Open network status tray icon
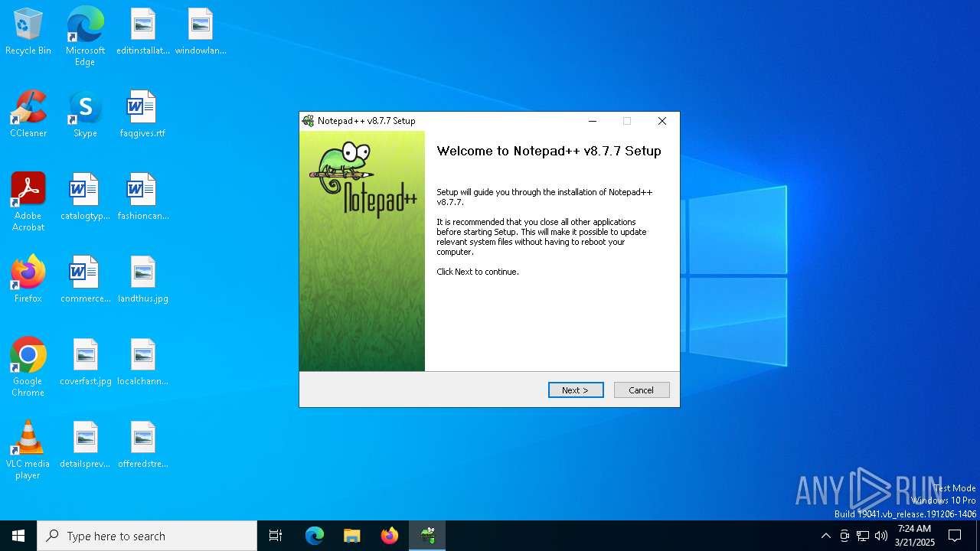Image resolution: width=980 pixels, height=551 pixels. (x=863, y=536)
